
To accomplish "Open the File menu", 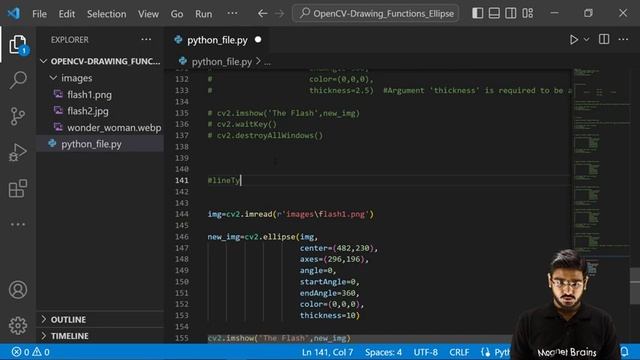I will (39, 14).
